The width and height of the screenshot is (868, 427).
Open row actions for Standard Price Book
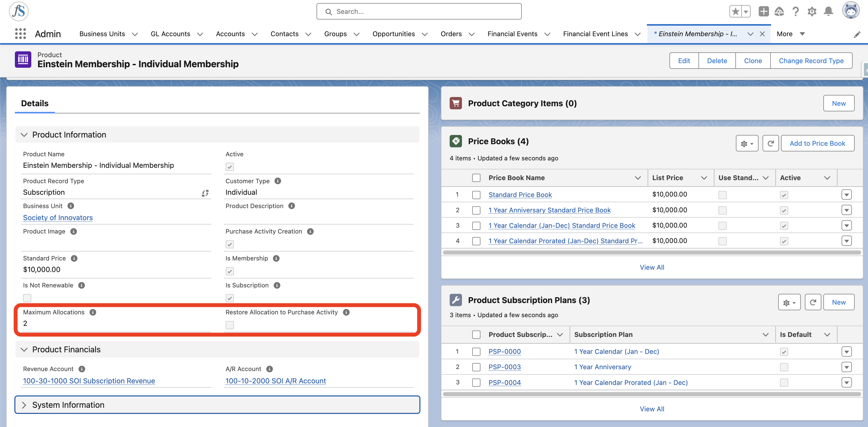(x=846, y=195)
